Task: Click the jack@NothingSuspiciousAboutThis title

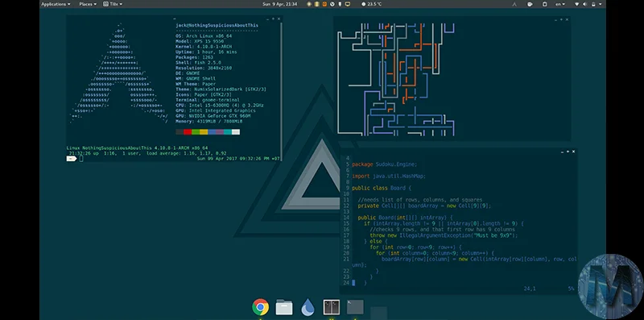Action: pos(217,25)
